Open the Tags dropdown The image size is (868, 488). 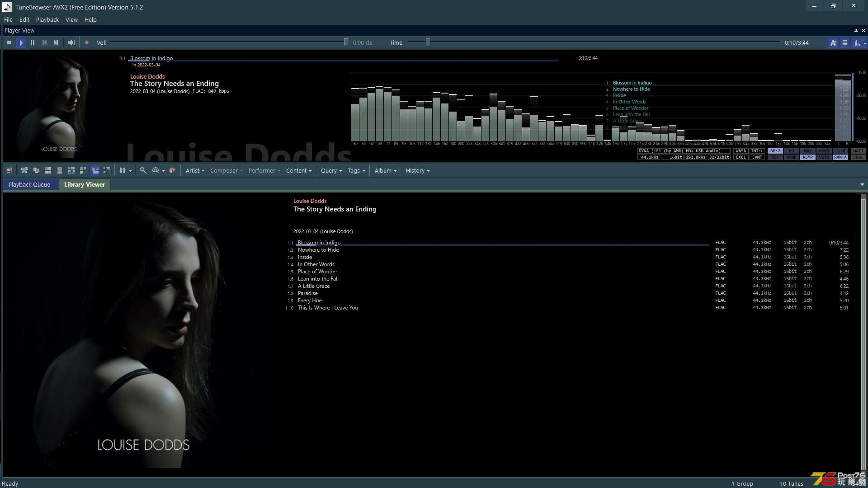pos(356,170)
